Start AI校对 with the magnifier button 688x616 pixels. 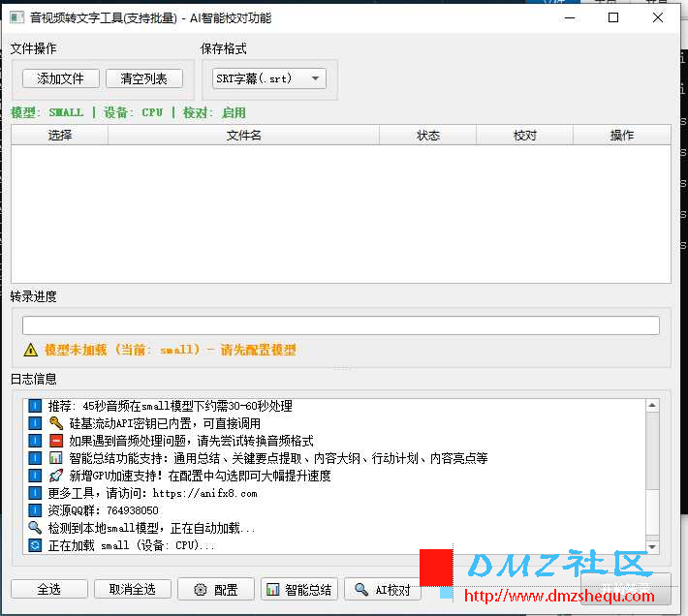point(383,589)
